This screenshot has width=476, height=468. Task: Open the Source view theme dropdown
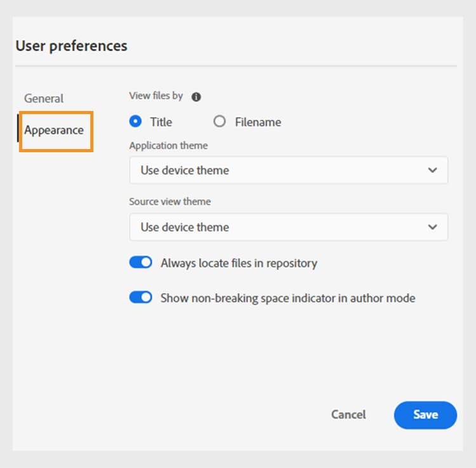click(x=288, y=227)
